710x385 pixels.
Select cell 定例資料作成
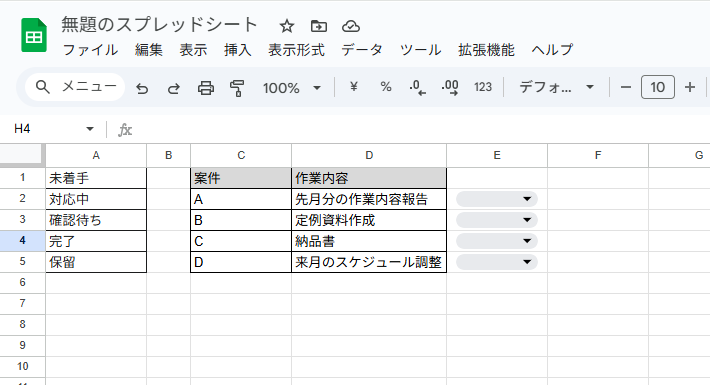(x=369, y=220)
